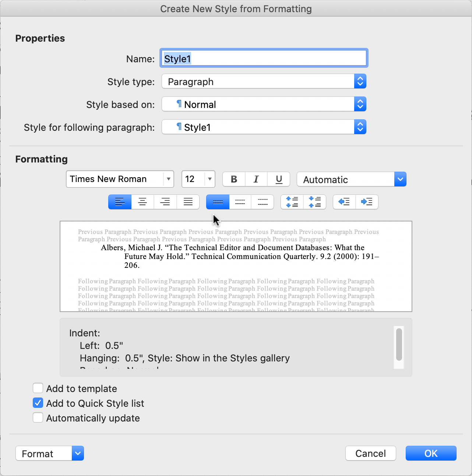Toggle Bold formatting button
Screen dimensions: 472x476
234,179
